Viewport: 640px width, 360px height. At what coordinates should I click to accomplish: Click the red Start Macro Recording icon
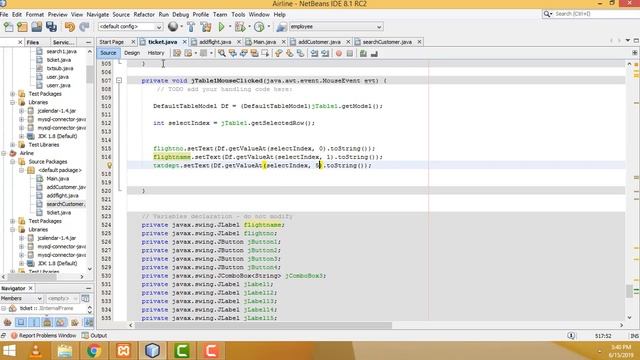tap(339, 53)
